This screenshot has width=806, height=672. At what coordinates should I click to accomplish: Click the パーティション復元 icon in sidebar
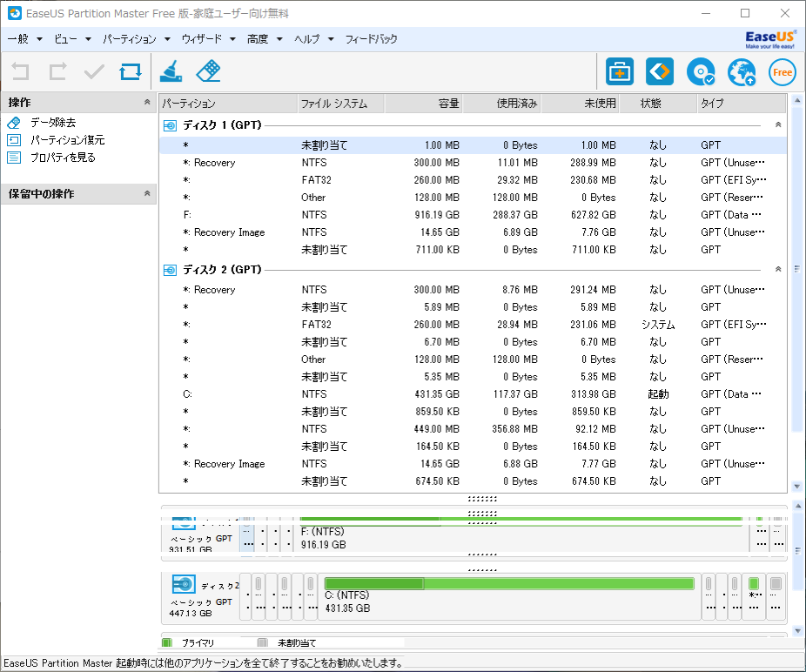(14, 140)
